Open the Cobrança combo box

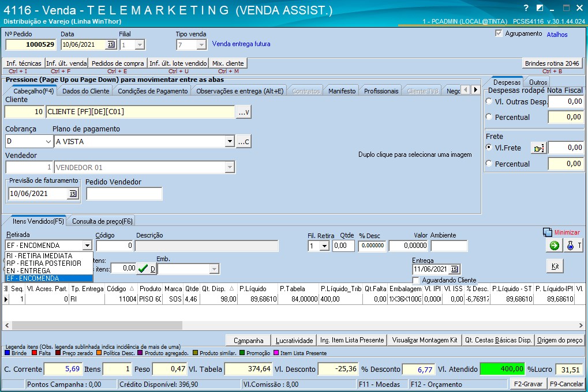(48, 141)
